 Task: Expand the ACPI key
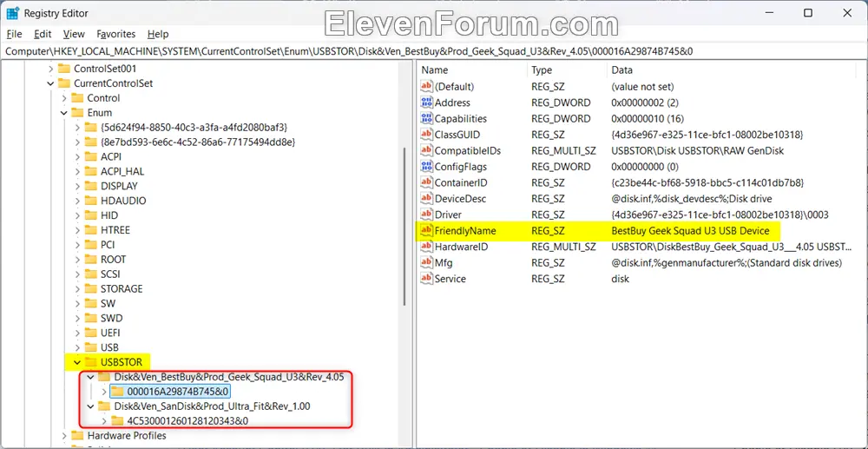coord(77,156)
